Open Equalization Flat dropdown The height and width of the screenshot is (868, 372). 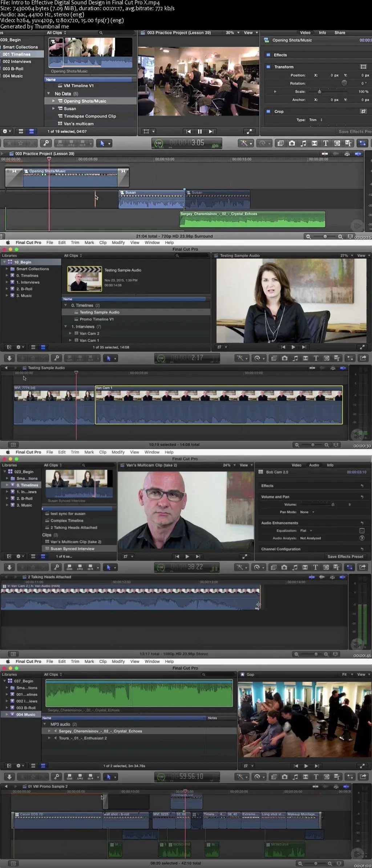306,531
